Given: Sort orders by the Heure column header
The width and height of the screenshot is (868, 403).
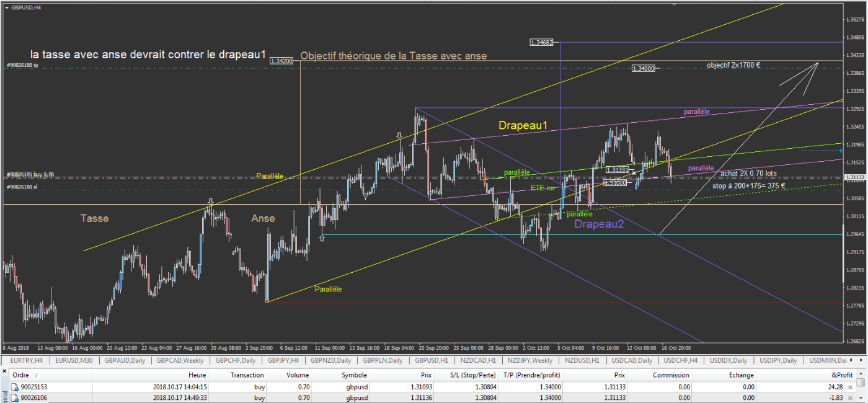Looking at the screenshot, I should pos(150,375).
